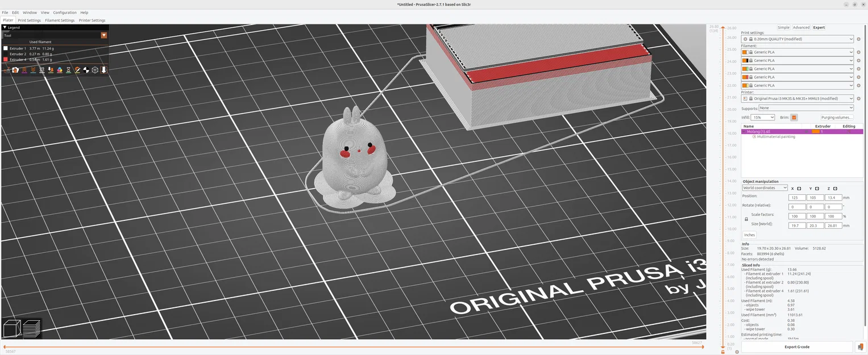The height and width of the screenshot is (355, 868).
Task: Toggle Seams visibility icon
Action: (42, 70)
